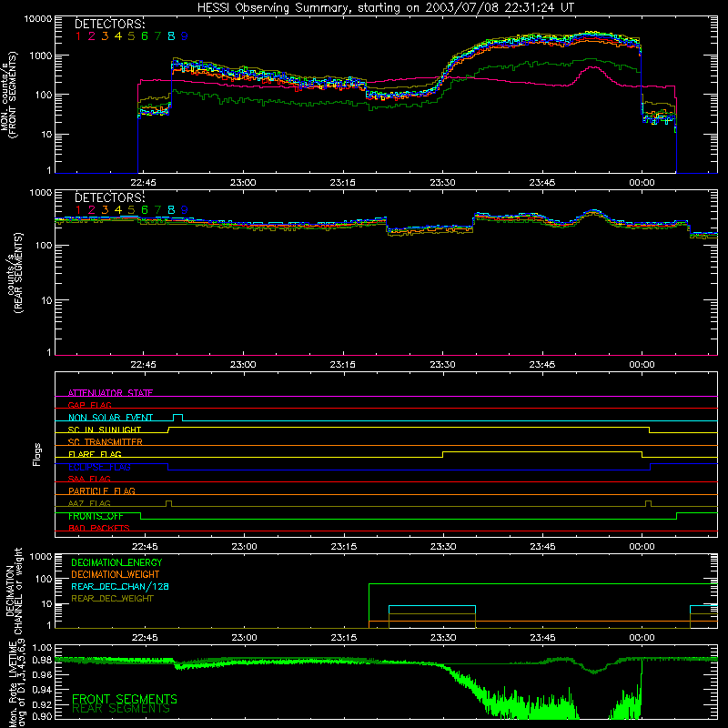Select magenta detector 2 in rear segments legend
The width and height of the screenshot is (728, 728).
coord(92,210)
